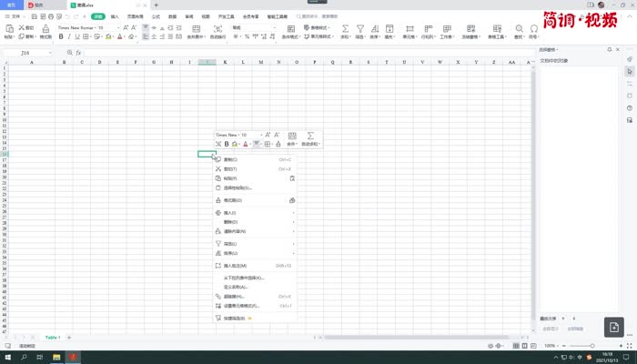The image size is (637, 364).
Task: Click Set cell format (设置单元格格式) entry
Action: [x=241, y=306]
